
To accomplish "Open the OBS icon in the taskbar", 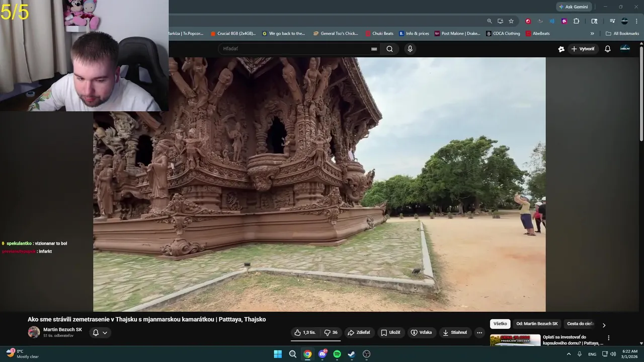I will (367, 354).
